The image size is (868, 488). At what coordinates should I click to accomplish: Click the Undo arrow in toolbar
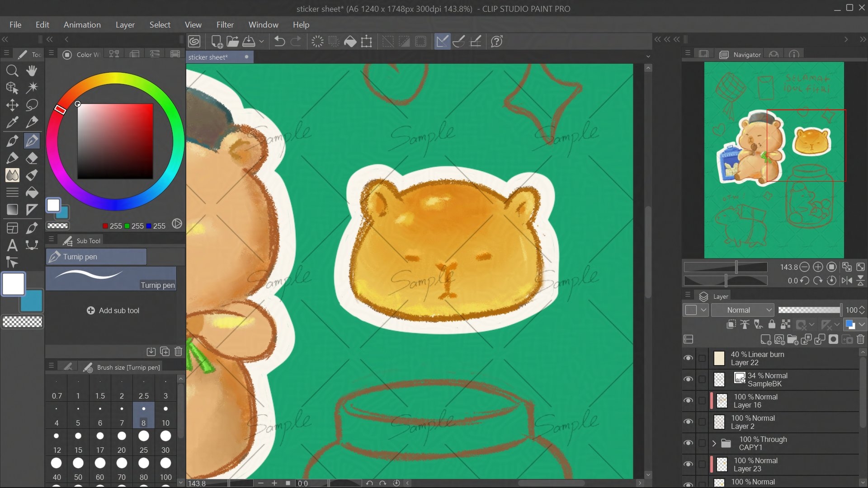coord(279,42)
